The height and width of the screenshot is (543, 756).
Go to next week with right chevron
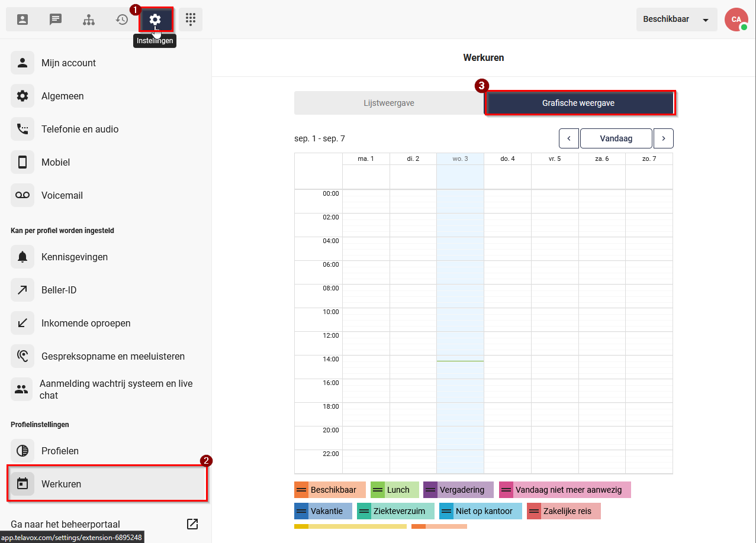(663, 138)
